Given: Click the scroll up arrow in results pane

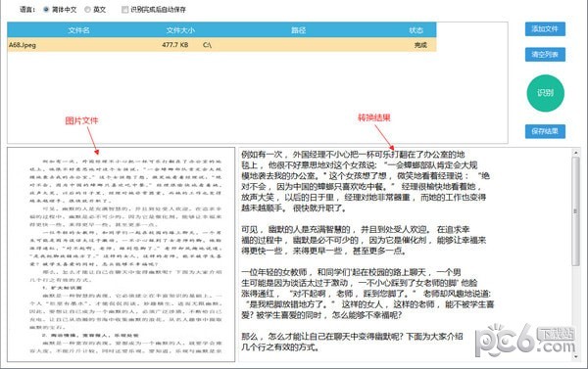Looking at the screenshot, I should coord(575,153).
